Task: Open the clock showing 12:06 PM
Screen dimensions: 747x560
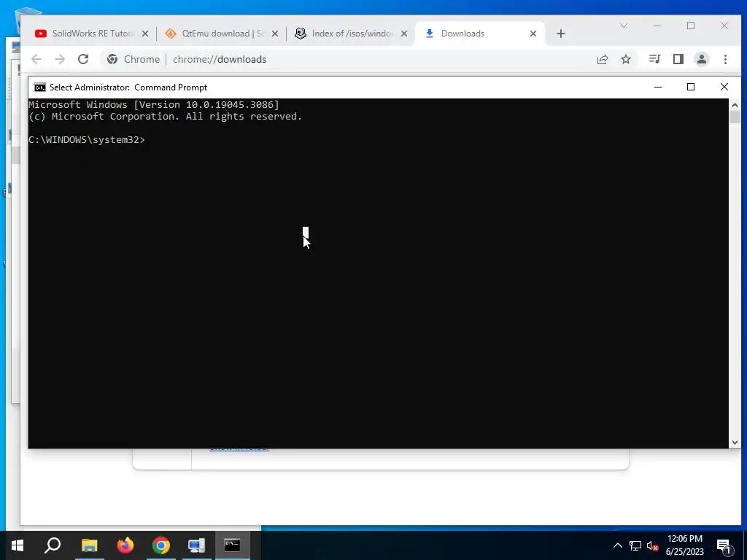Action: click(684, 545)
